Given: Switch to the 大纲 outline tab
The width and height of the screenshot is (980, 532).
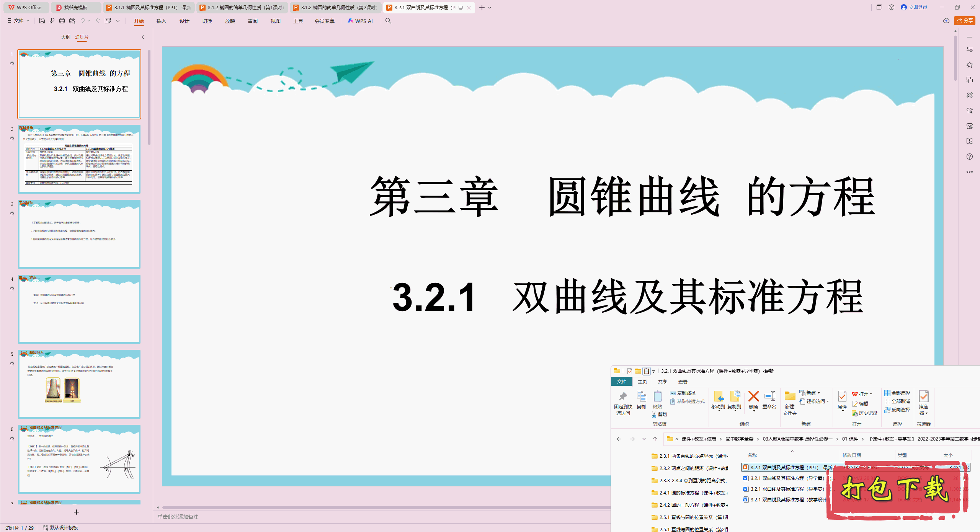Looking at the screenshot, I should (x=65, y=37).
